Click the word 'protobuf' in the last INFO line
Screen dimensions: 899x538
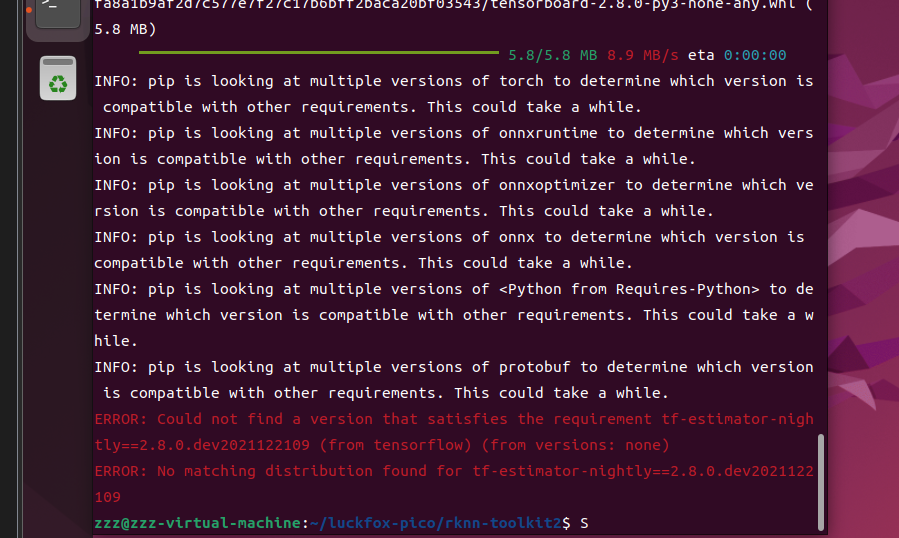534,367
